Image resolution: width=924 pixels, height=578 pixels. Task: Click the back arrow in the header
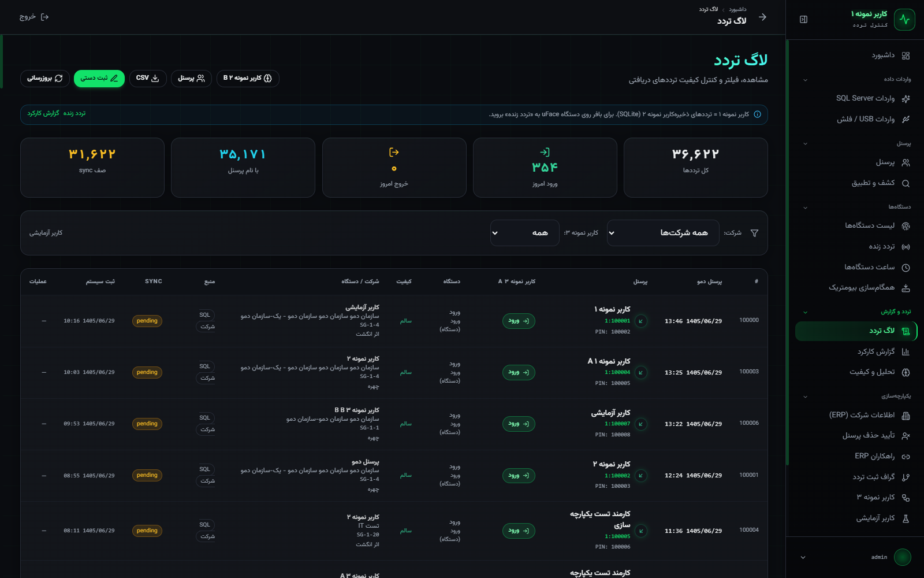coord(762,17)
